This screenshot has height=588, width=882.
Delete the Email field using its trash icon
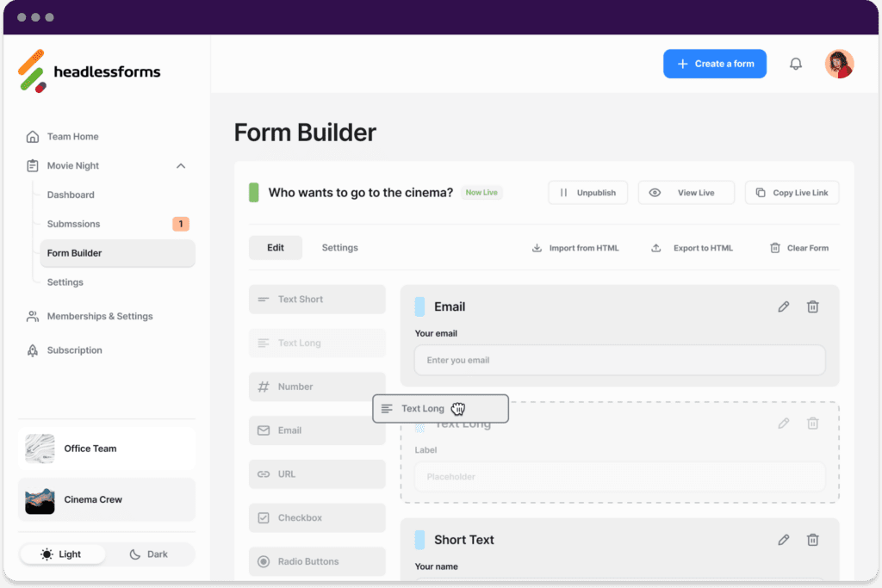[812, 306]
